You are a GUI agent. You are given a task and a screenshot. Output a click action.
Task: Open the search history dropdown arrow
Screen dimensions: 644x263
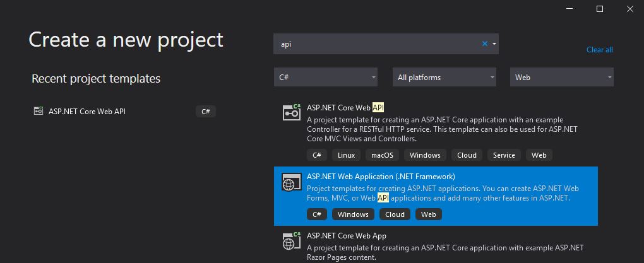pos(494,44)
